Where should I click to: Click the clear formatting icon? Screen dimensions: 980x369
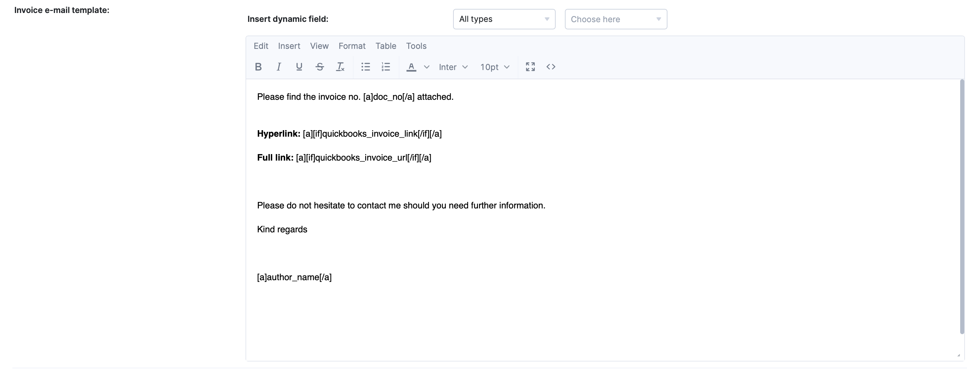click(340, 67)
